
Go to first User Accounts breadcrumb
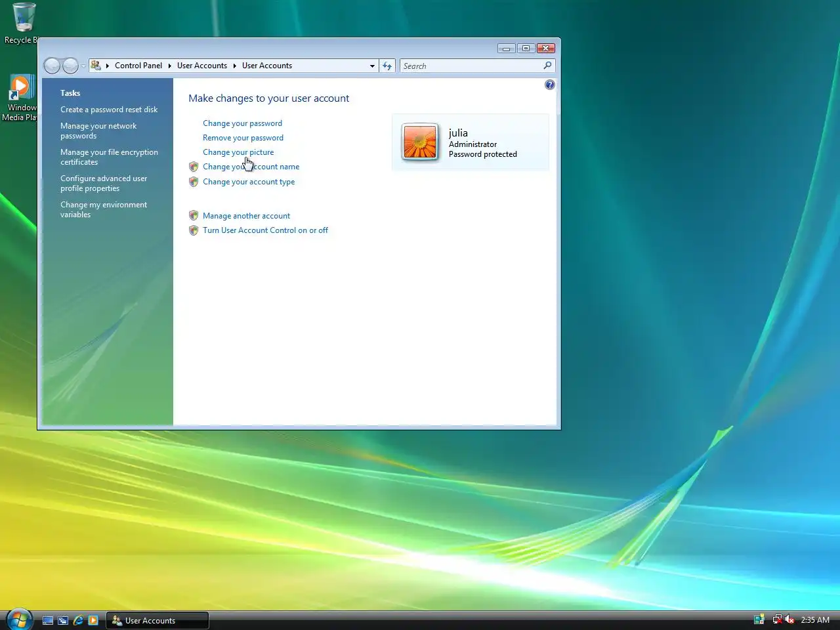click(x=202, y=66)
